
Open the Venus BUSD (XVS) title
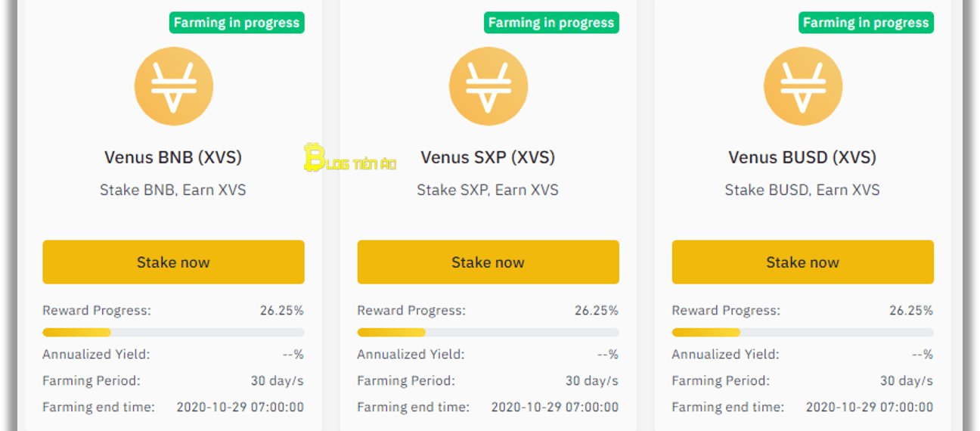(802, 157)
